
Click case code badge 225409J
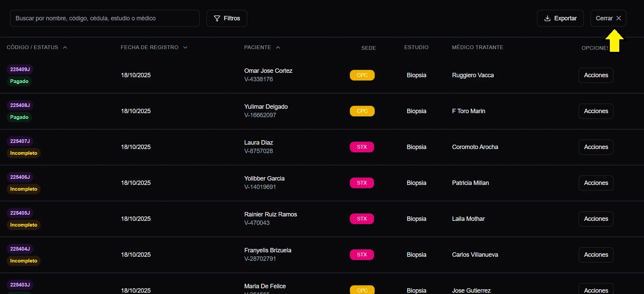click(20, 69)
